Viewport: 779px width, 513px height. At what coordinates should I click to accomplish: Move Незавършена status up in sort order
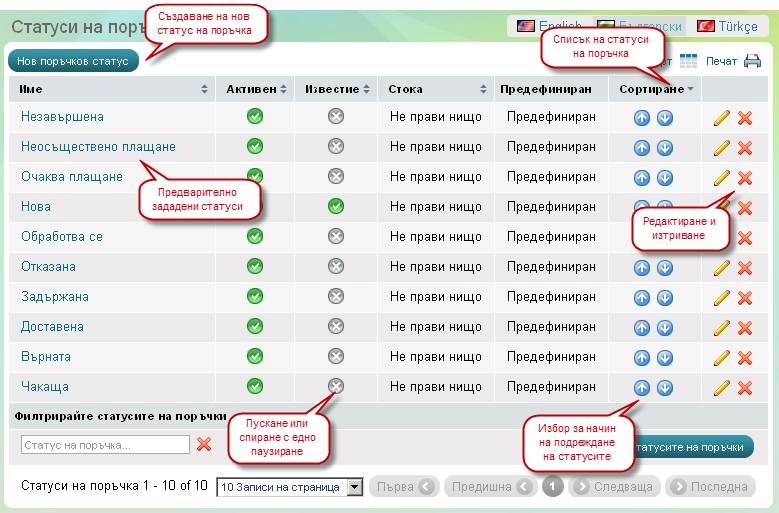(x=642, y=118)
